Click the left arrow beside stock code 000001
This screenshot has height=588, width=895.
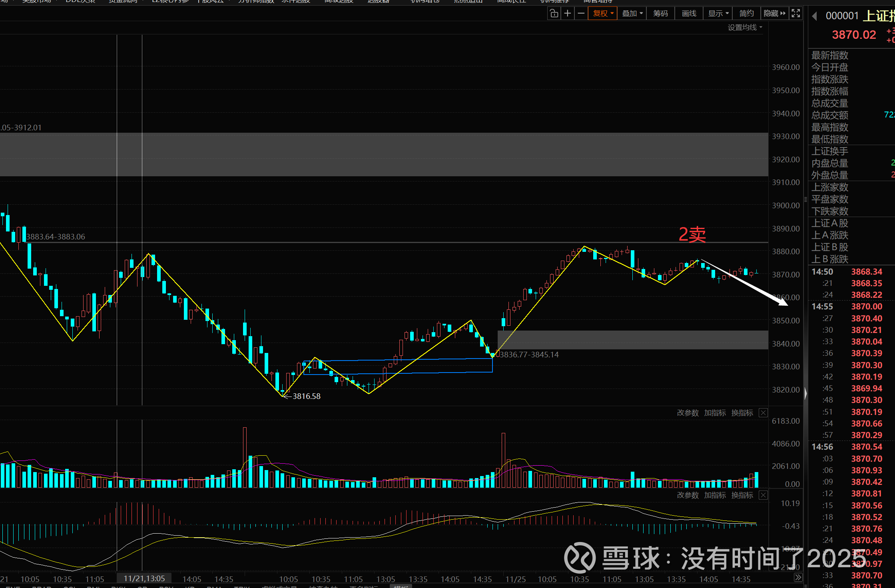[x=814, y=16]
